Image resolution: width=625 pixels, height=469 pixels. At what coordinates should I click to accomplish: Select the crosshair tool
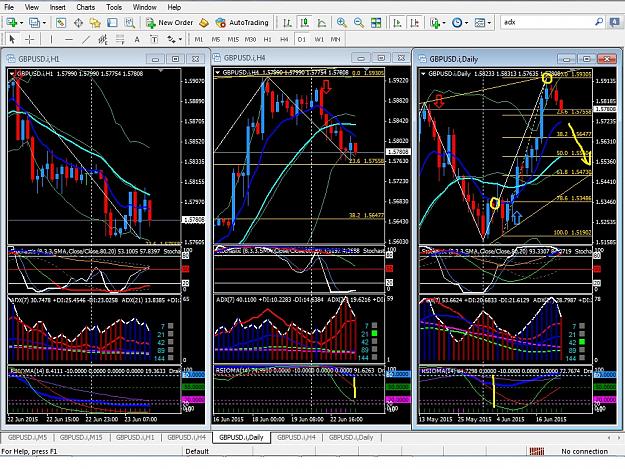[x=29, y=39]
